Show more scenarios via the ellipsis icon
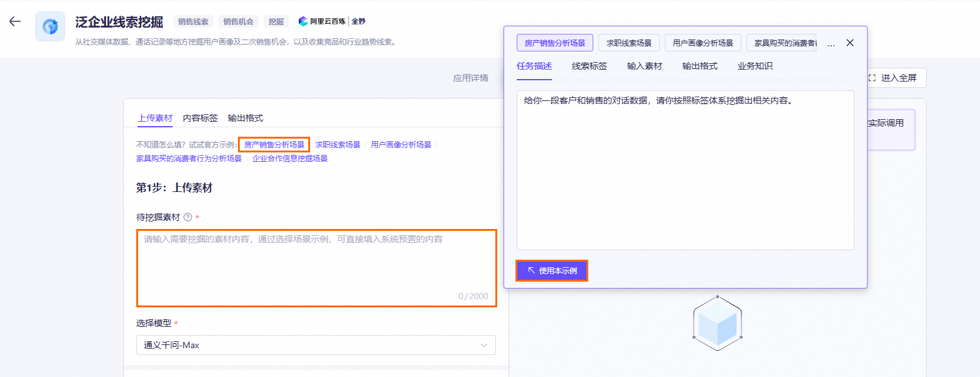The width and height of the screenshot is (980, 377). pos(831,43)
